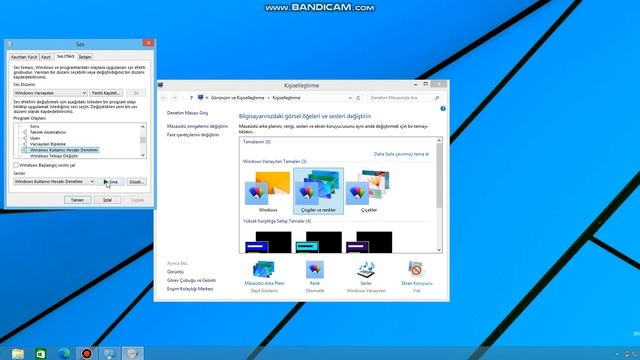
Task: Open File Explorer from the taskbar
Action: 18,353
